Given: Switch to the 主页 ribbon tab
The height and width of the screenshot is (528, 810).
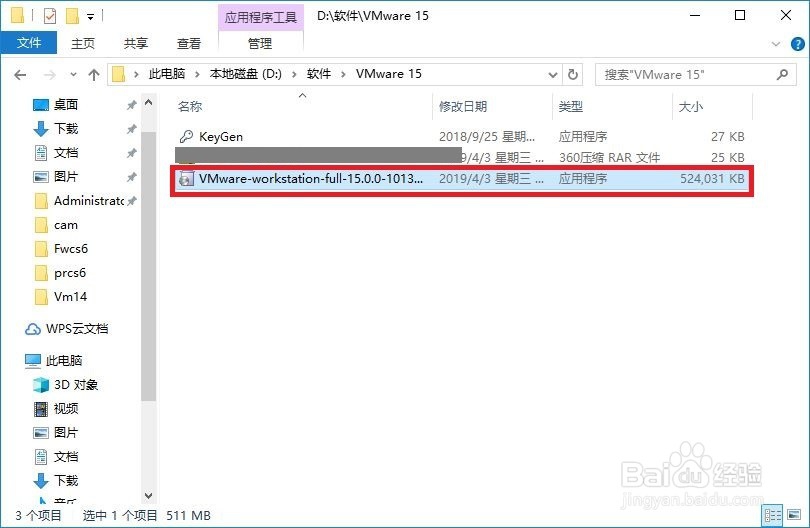Looking at the screenshot, I should pos(83,43).
